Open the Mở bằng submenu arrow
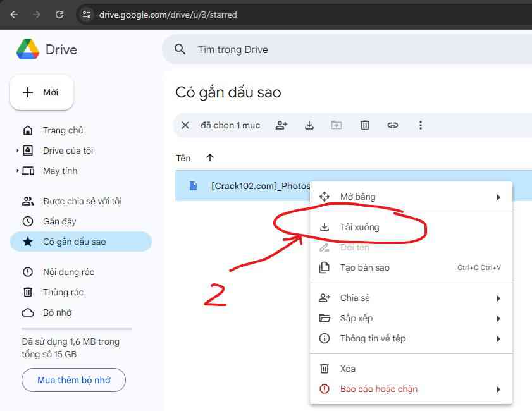 (499, 196)
